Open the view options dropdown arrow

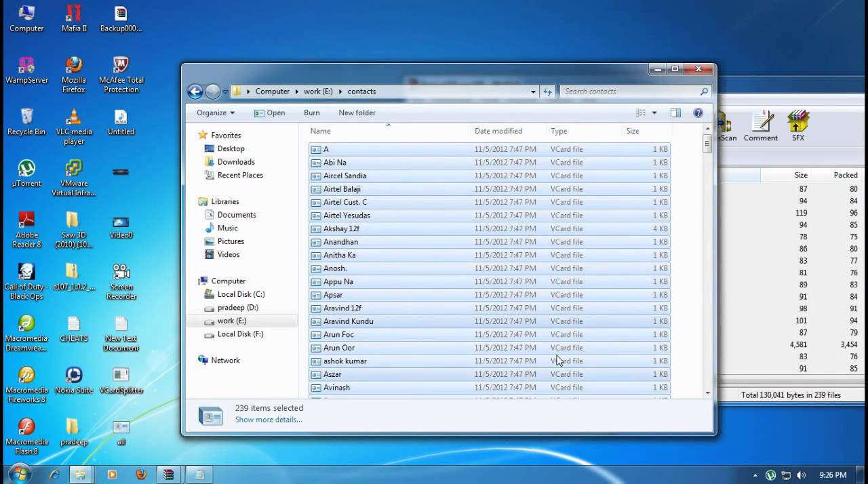click(x=654, y=113)
